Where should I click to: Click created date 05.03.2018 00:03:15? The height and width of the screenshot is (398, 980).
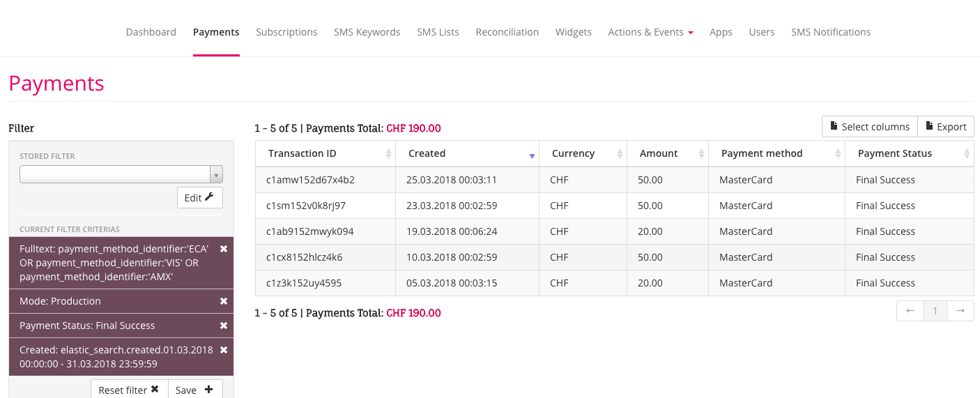[x=452, y=283]
